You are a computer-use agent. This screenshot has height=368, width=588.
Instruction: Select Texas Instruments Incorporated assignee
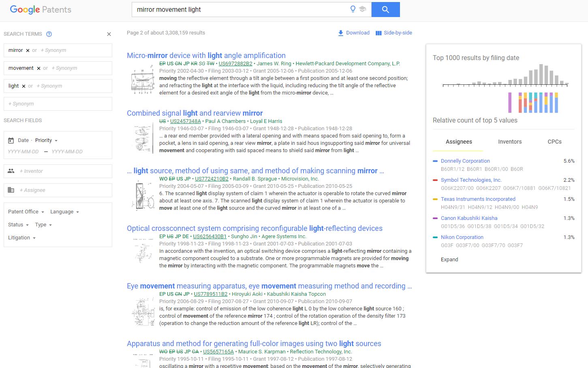[x=478, y=199]
